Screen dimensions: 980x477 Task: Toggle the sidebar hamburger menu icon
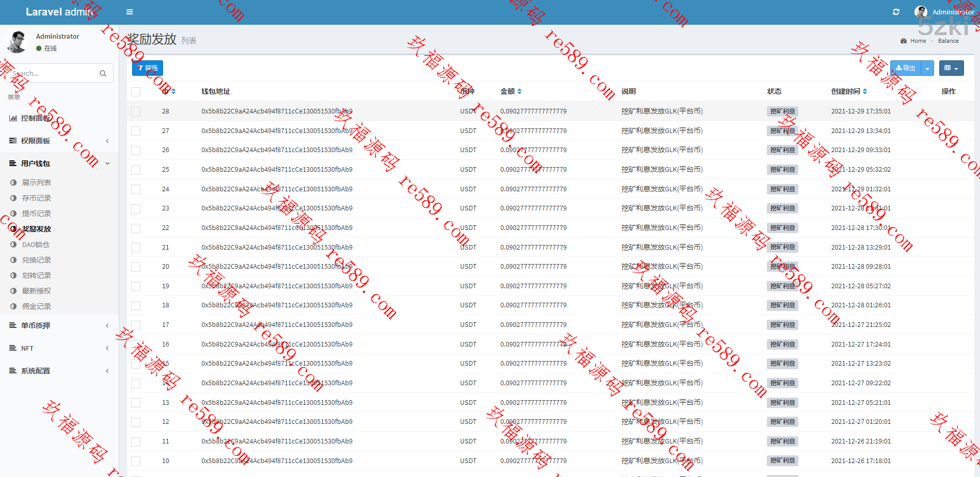click(x=130, y=12)
